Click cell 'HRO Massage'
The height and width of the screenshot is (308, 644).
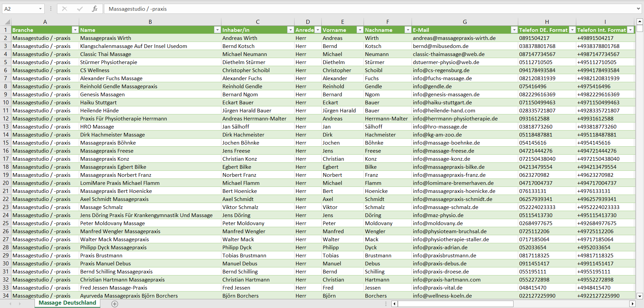[150, 126]
